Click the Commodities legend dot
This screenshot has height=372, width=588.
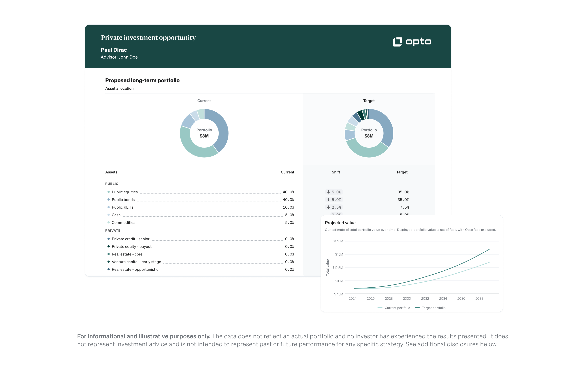click(108, 222)
